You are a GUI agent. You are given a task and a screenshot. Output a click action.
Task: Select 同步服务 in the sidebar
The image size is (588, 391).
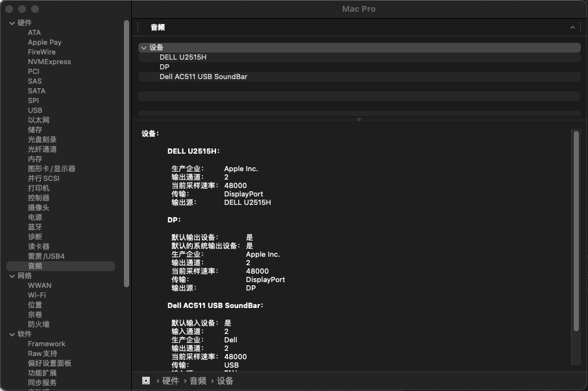point(42,383)
